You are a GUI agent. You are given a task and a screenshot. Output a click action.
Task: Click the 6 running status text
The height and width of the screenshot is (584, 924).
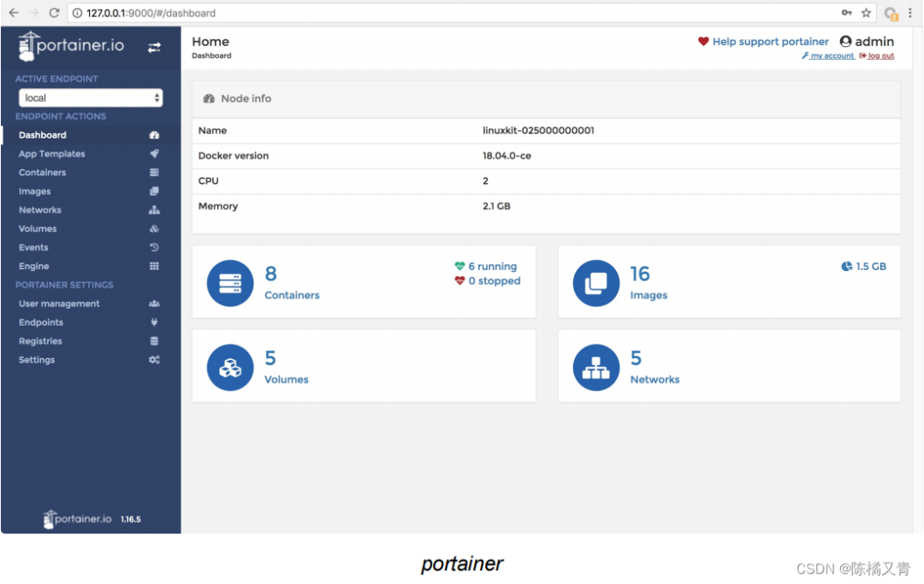pos(492,267)
